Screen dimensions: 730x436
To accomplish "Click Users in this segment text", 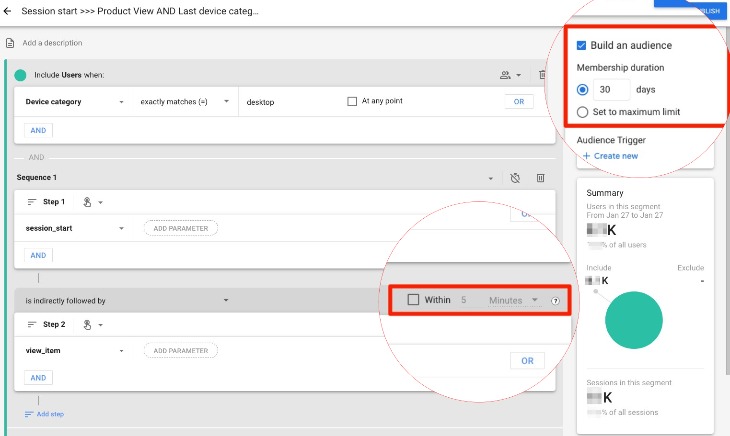I will coord(623,207).
